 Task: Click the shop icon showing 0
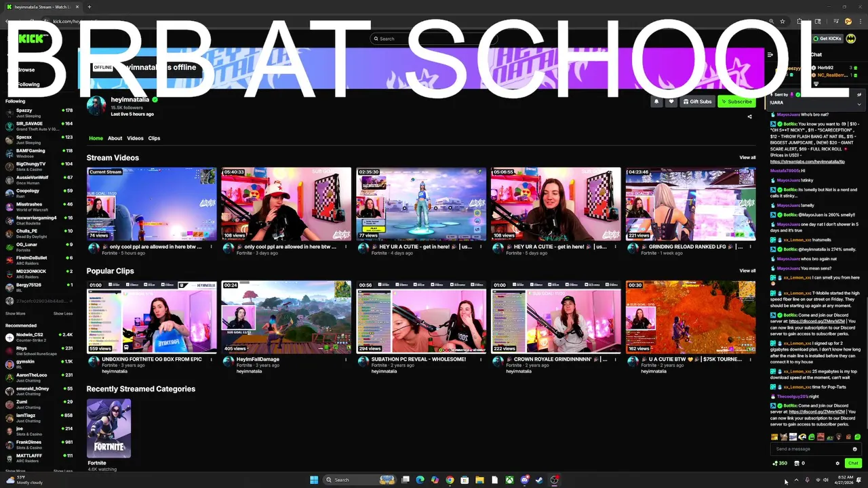click(x=799, y=464)
